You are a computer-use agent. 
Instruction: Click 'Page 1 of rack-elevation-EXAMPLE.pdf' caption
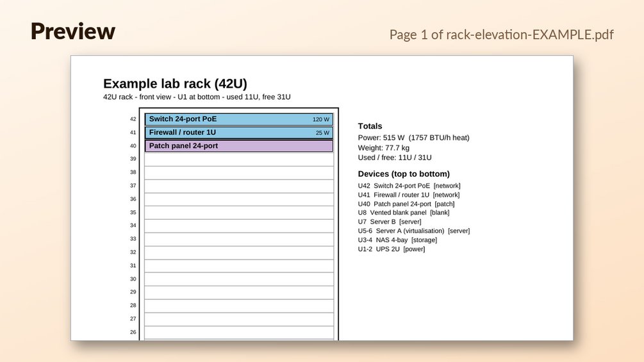coord(502,35)
